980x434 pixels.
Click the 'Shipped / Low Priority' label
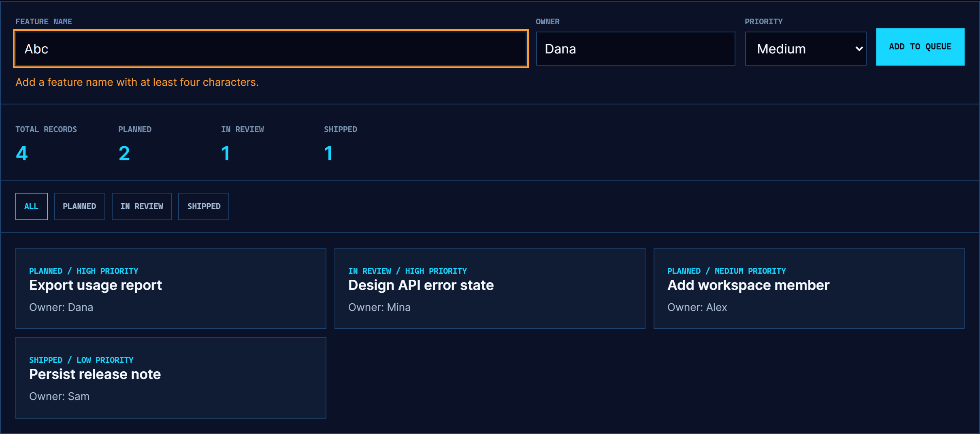click(81, 360)
